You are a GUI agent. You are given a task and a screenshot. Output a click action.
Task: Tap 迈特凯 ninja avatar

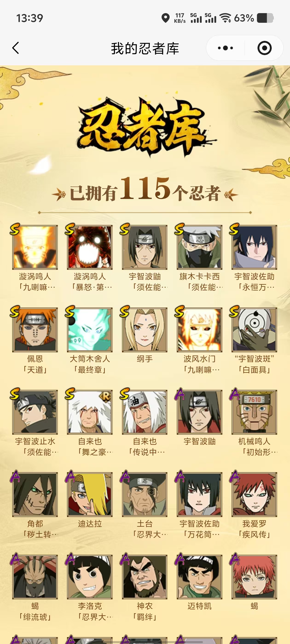[199, 577]
